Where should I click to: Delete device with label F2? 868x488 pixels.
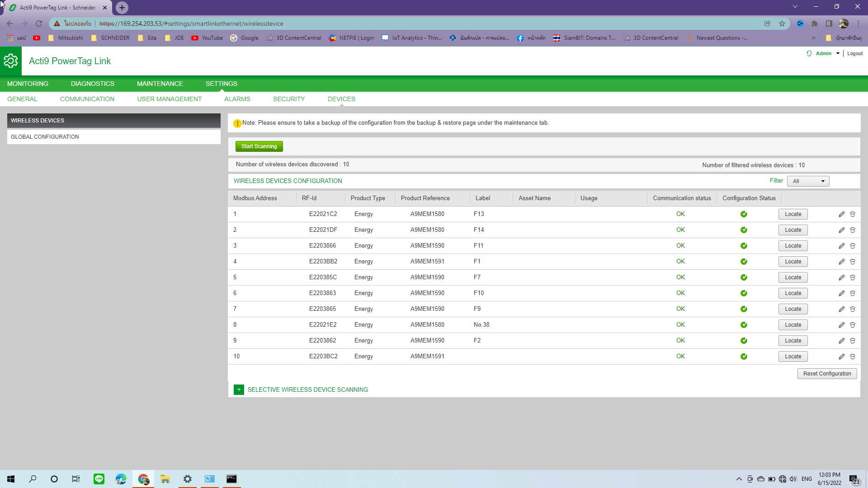click(x=853, y=341)
